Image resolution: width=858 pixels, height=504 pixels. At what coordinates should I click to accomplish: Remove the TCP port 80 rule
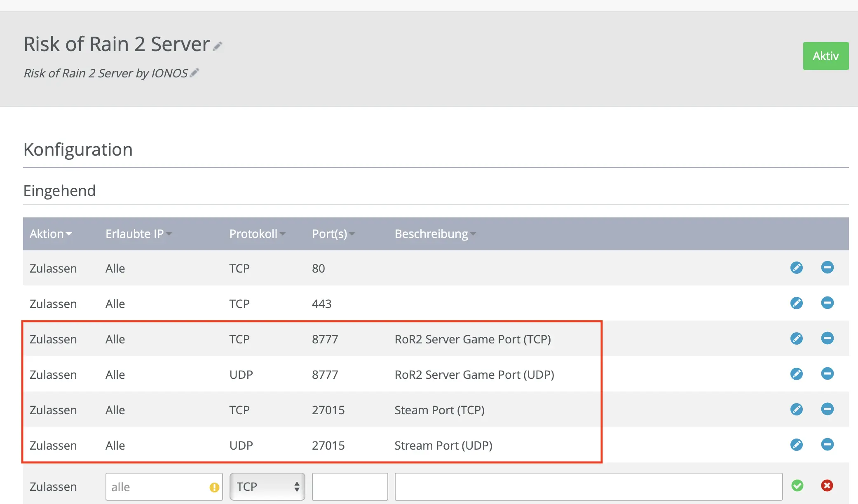(827, 268)
